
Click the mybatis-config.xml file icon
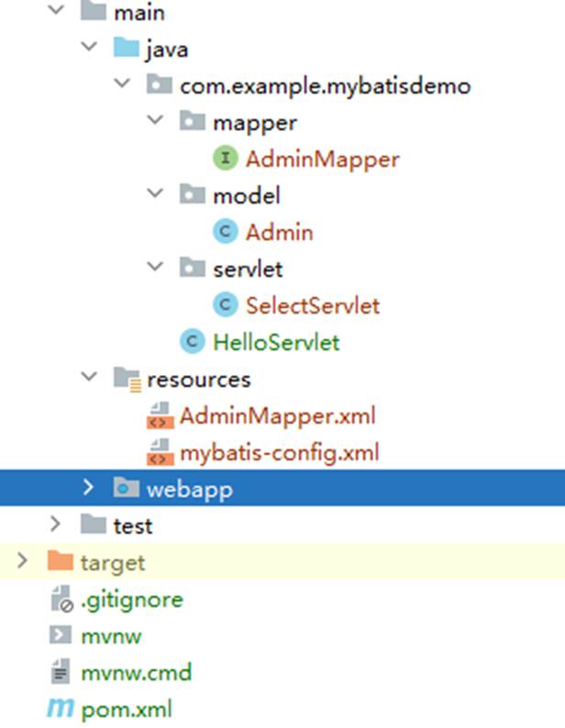[160, 452]
